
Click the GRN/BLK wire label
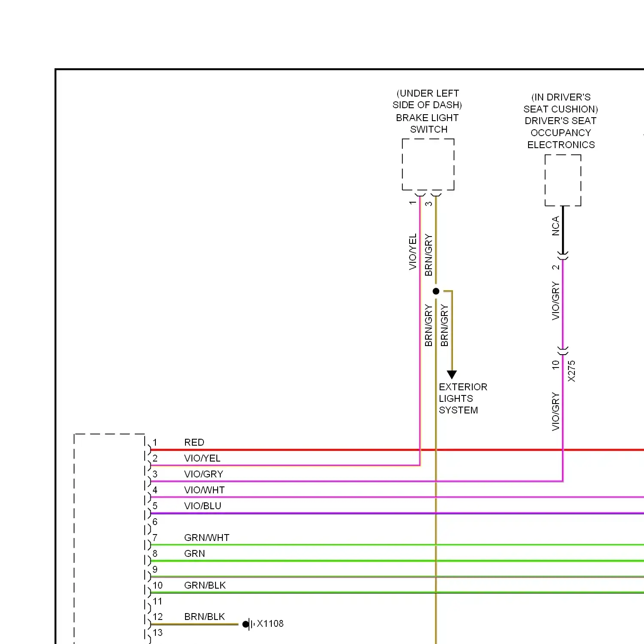(x=205, y=585)
